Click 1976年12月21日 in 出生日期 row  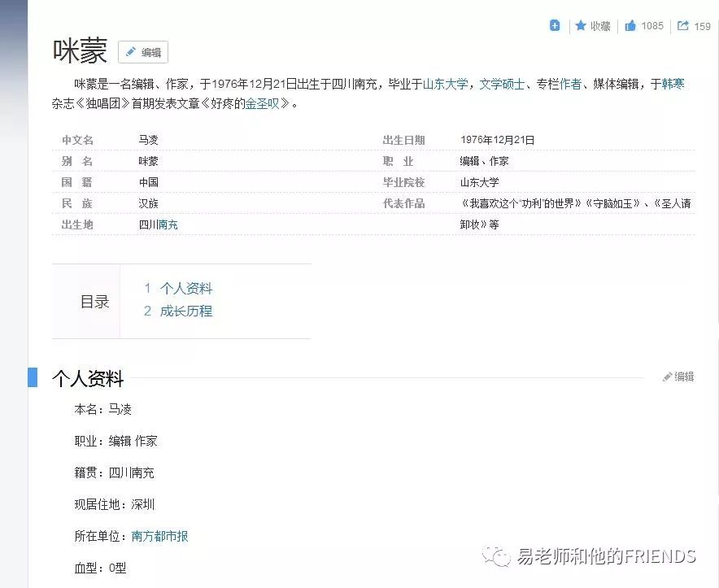pos(497,140)
